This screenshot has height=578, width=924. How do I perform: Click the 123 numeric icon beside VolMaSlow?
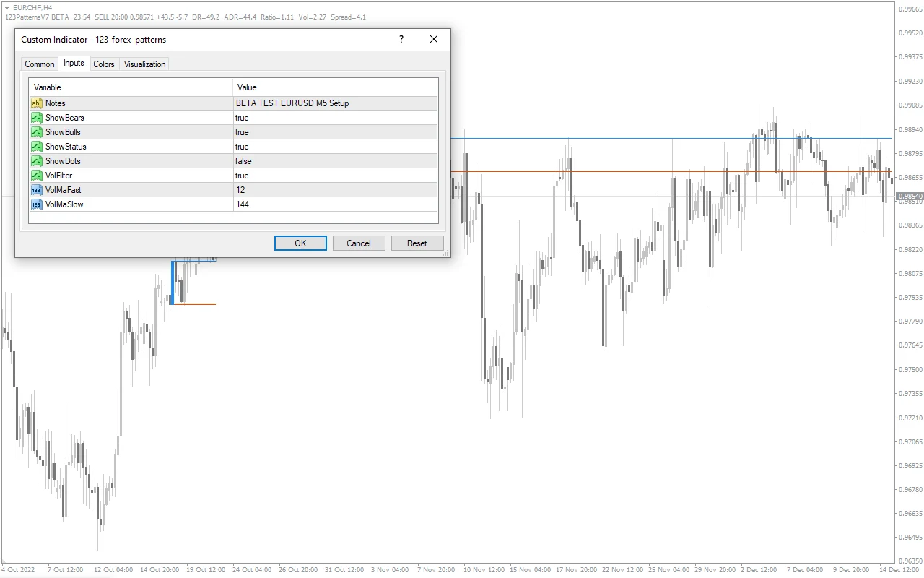click(36, 204)
